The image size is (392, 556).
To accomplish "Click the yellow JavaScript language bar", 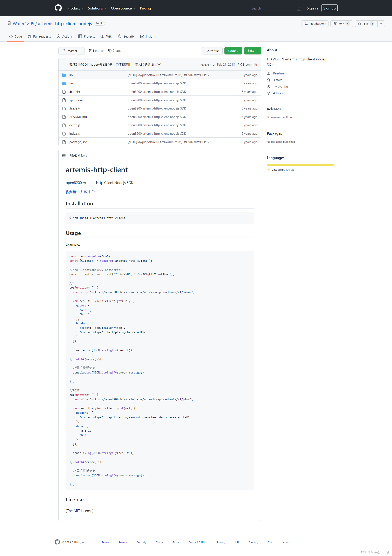I will pos(300,165).
